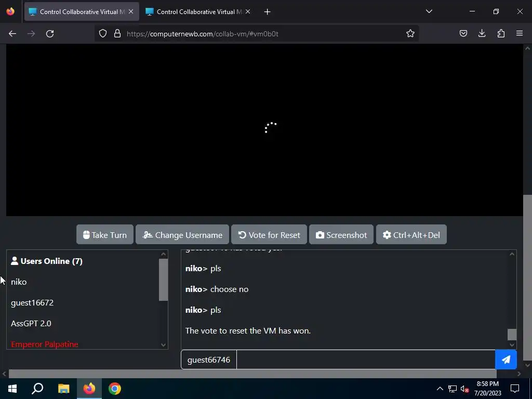Click message 'The vote to reset the VM has won.'
The image size is (532, 399).
pyautogui.click(x=248, y=330)
